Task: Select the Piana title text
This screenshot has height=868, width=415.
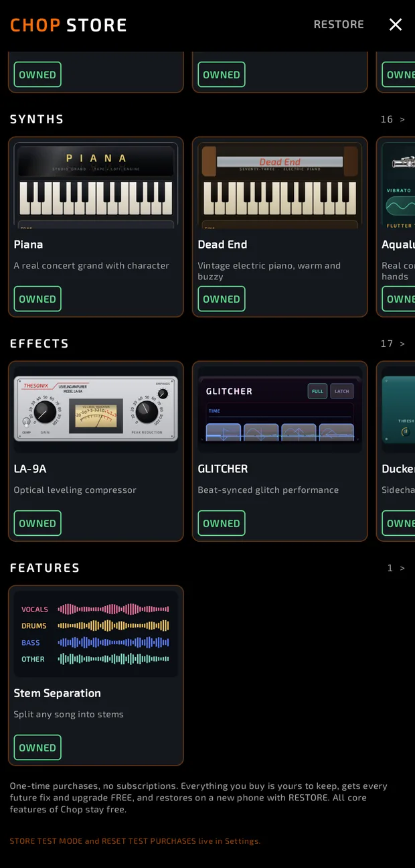Action: tap(28, 244)
